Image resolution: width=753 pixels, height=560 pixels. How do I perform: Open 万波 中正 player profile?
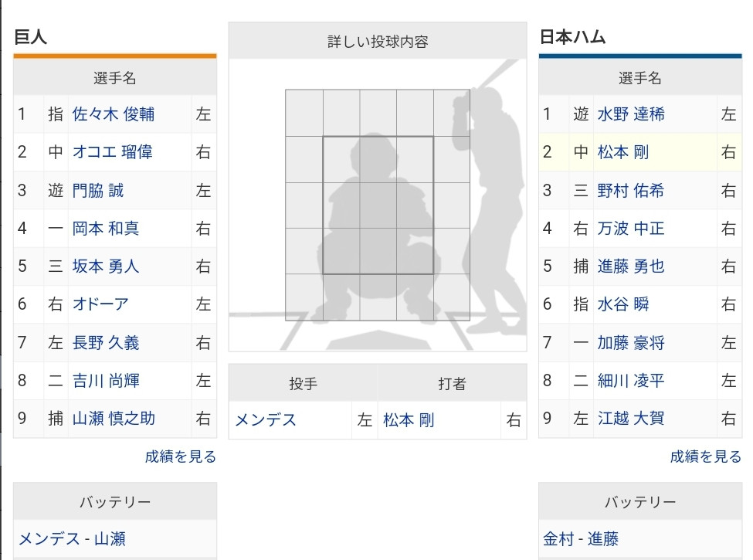(x=631, y=228)
